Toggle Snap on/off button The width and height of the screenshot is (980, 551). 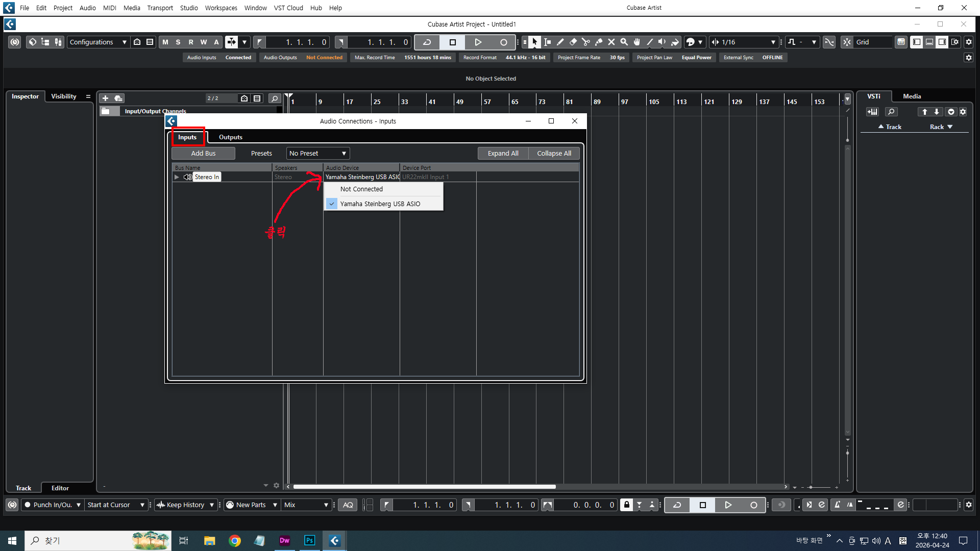tap(847, 42)
